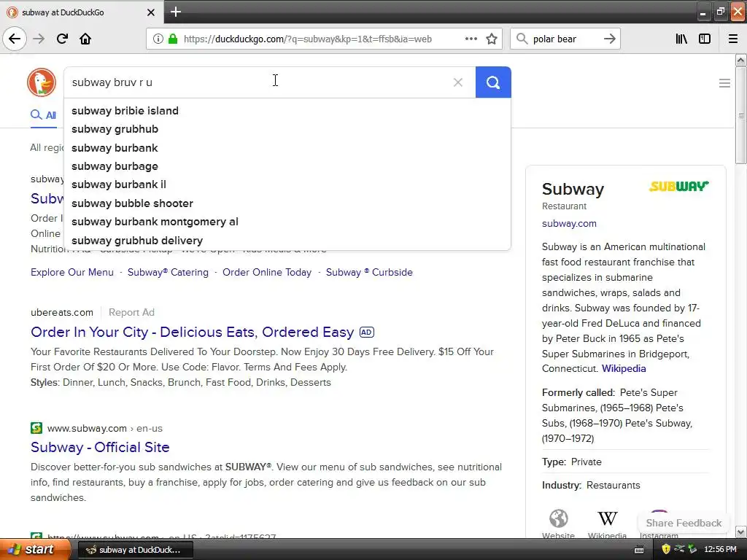Click the ubereats.com domain text
The image size is (747, 560).
(x=62, y=312)
